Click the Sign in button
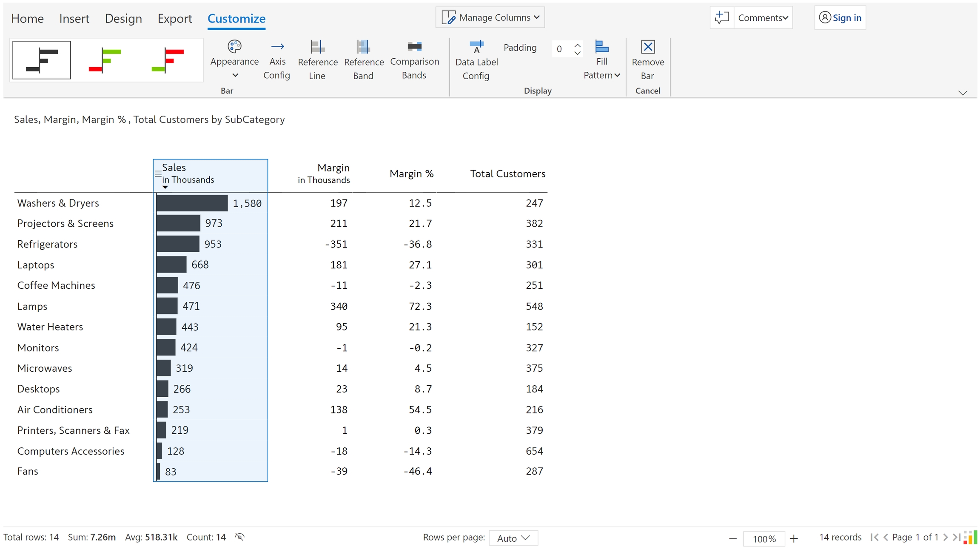Image resolution: width=980 pixels, height=549 pixels. pos(840,18)
